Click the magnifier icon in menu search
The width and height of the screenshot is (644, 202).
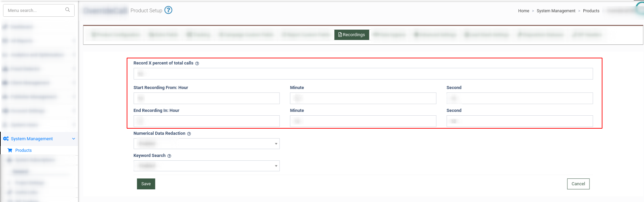[67, 10]
